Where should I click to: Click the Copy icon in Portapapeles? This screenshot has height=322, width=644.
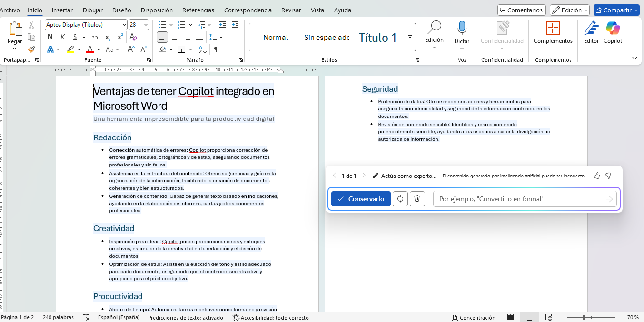pyautogui.click(x=31, y=37)
